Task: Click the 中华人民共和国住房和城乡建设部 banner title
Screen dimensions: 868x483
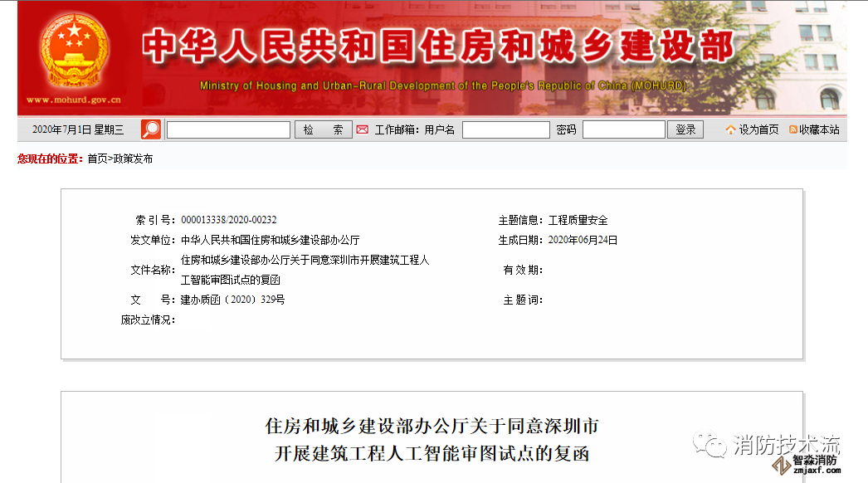Action: [x=437, y=47]
